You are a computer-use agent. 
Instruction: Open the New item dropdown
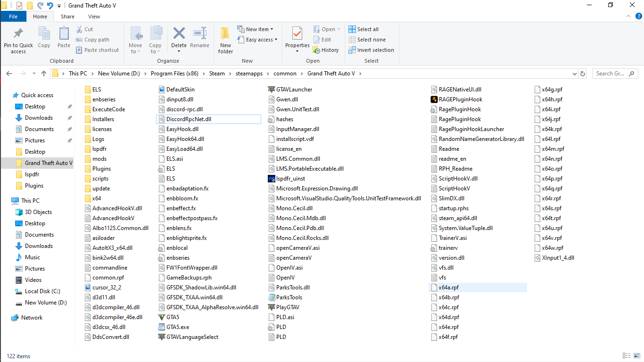click(x=255, y=29)
